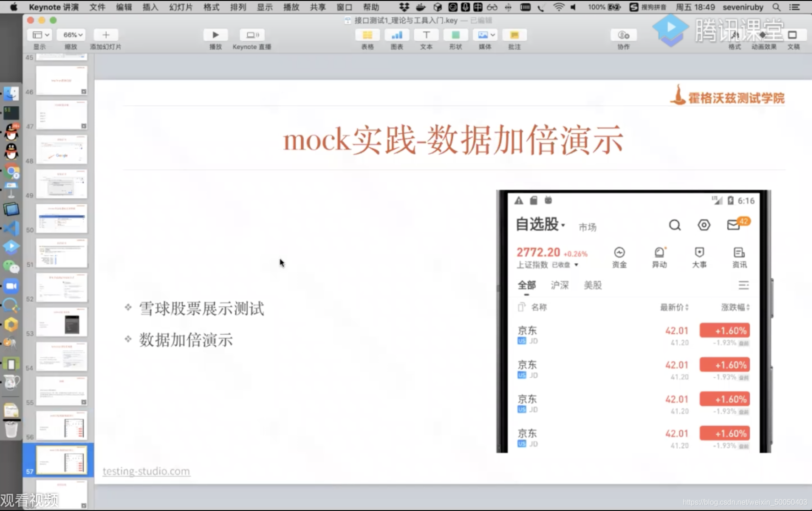Open Visual Studio Code from the Dock

(x=11, y=228)
